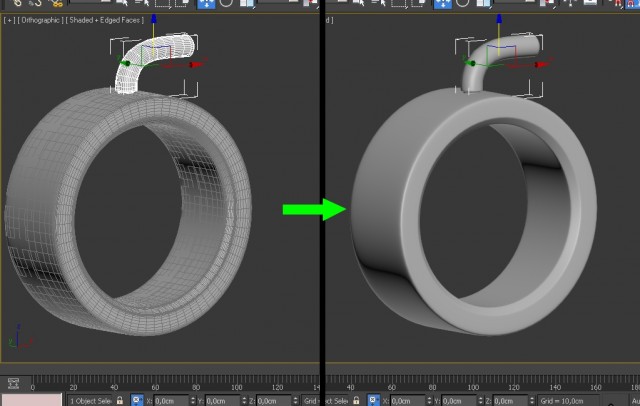Click the Y spinner arrows in the right status bar
The width and height of the screenshot is (640, 406).
pyautogui.click(x=480, y=401)
